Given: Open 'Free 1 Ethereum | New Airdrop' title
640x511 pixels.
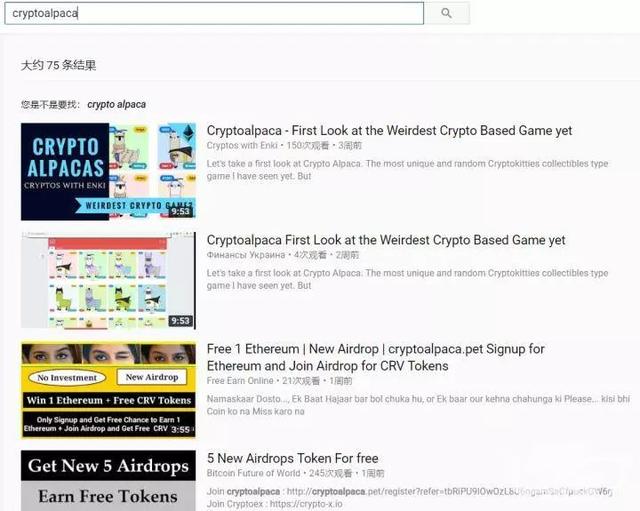Looking at the screenshot, I should [x=376, y=358].
